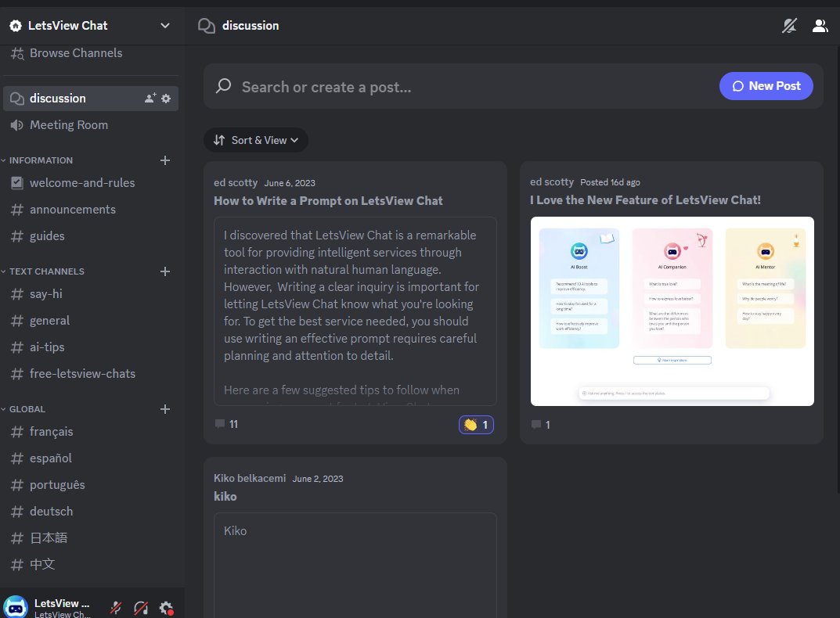The height and width of the screenshot is (618, 840).
Task: Toggle headphone deafen in user panel
Action: point(141,608)
